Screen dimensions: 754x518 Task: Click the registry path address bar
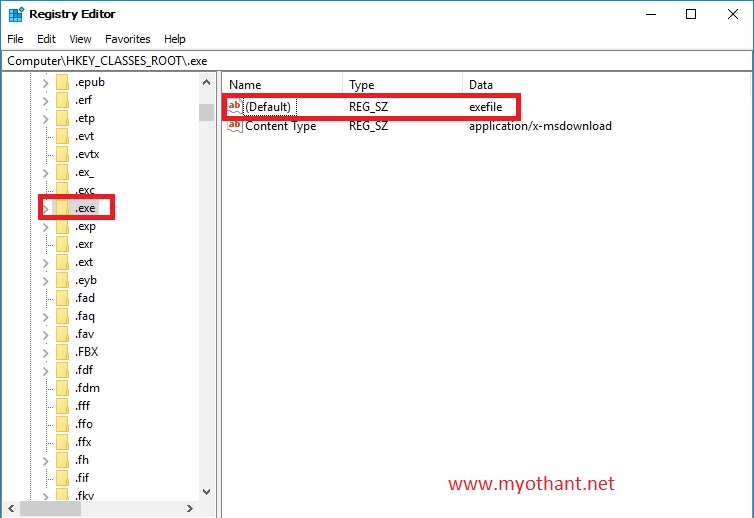point(377,61)
